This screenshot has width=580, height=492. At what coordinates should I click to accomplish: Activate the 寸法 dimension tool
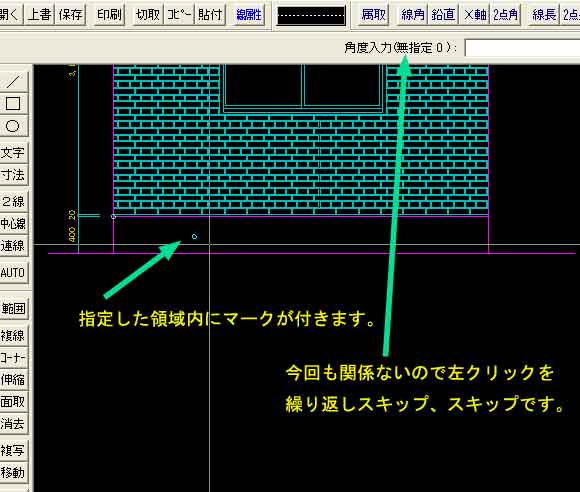[13, 175]
